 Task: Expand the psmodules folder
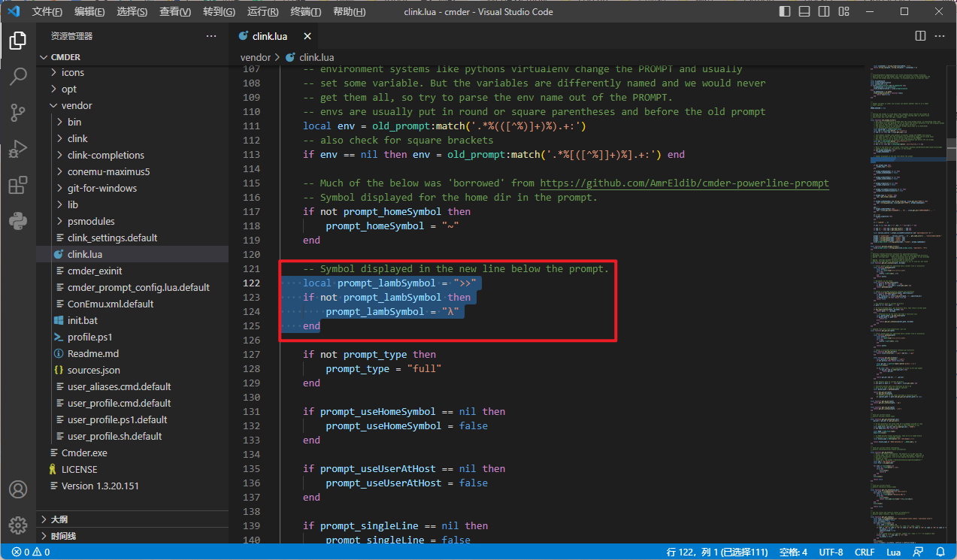coord(132,221)
